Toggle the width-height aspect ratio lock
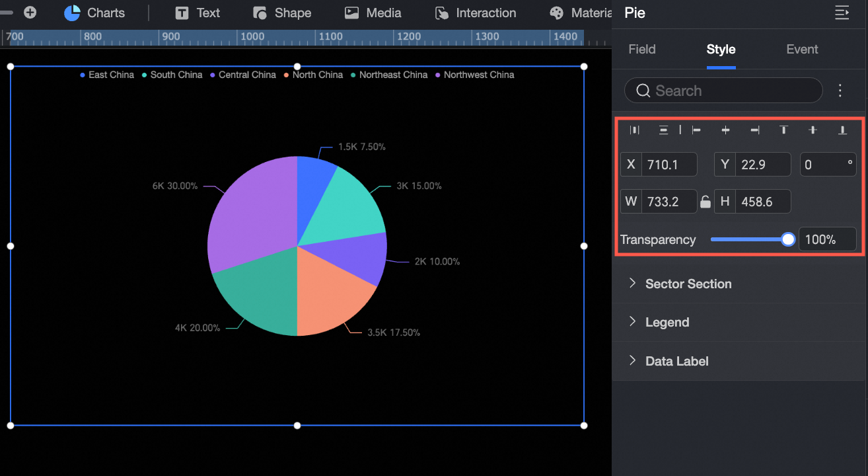The height and width of the screenshot is (476, 868). pos(705,202)
